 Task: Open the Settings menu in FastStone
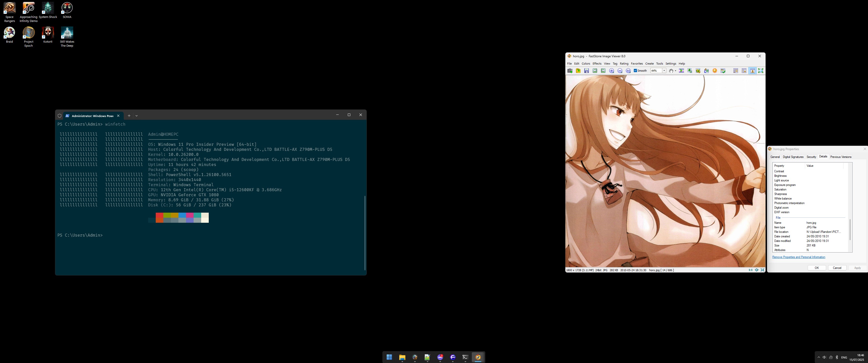671,64
